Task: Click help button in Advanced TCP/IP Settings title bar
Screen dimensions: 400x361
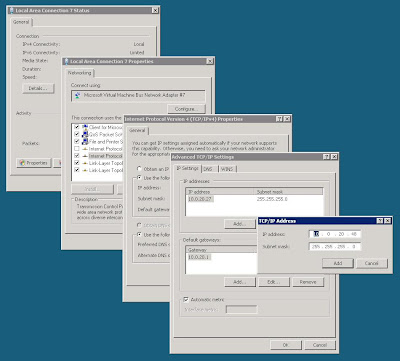Action: pyautogui.click(x=326, y=157)
